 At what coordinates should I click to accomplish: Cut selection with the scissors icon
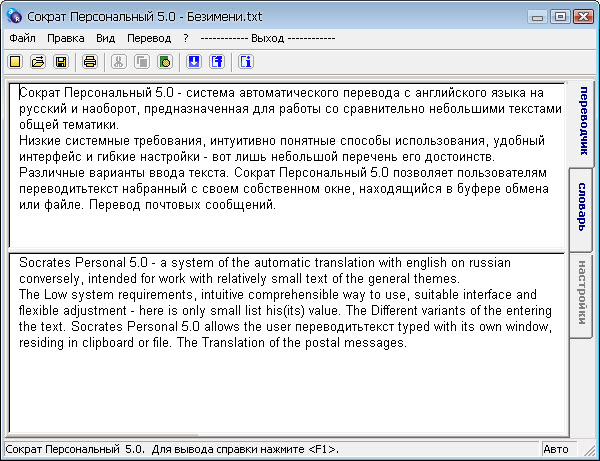(119, 62)
